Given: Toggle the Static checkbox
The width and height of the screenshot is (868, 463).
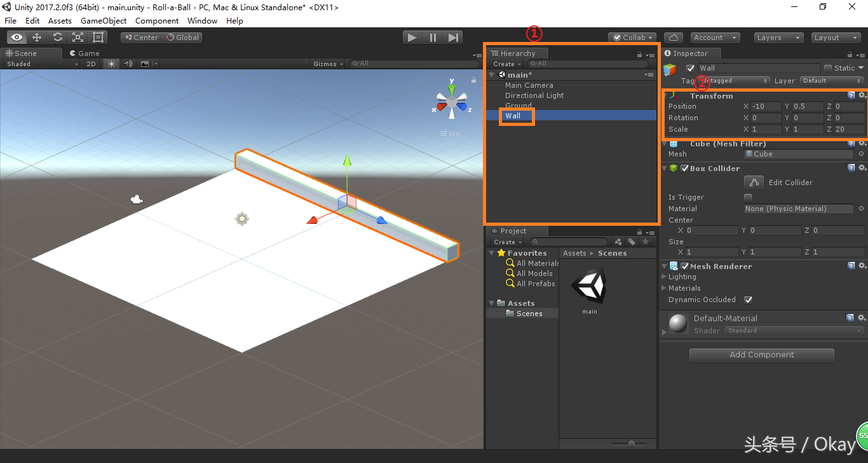Looking at the screenshot, I should click(828, 68).
